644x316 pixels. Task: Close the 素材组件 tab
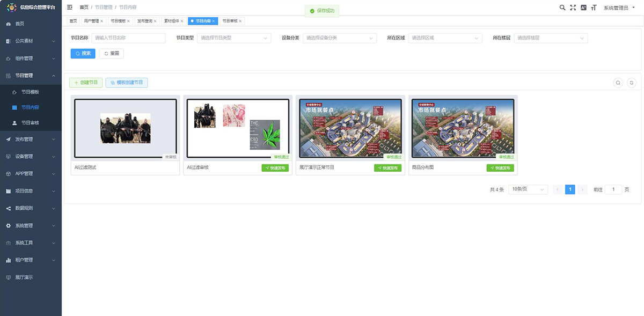click(182, 21)
